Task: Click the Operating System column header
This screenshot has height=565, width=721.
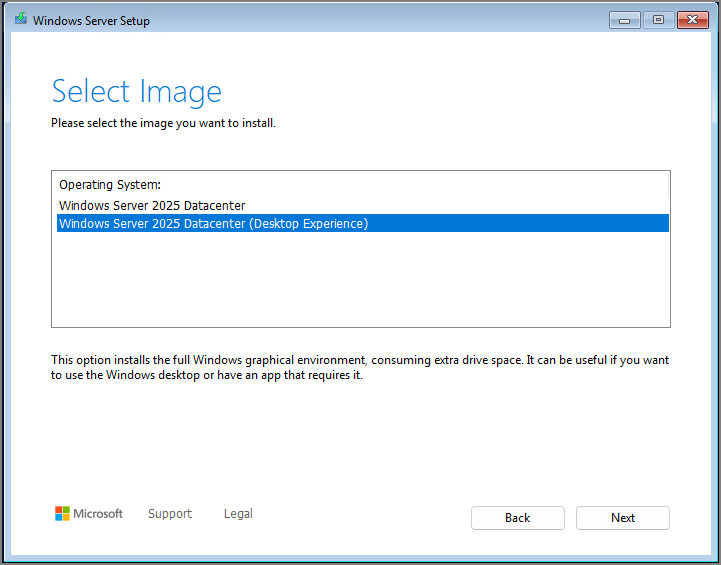Action: (x=362, y=184)
